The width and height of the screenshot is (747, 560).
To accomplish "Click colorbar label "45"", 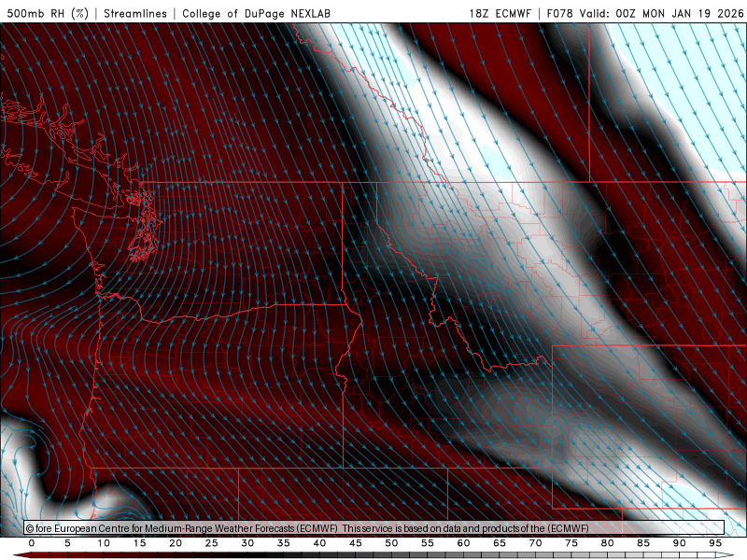I will coord(355,543).
